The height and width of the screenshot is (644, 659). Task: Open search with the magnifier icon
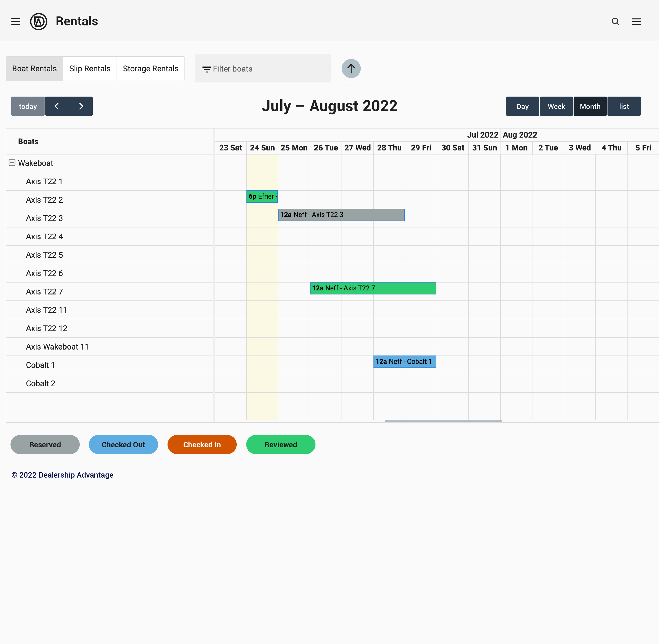click(615, 22)
